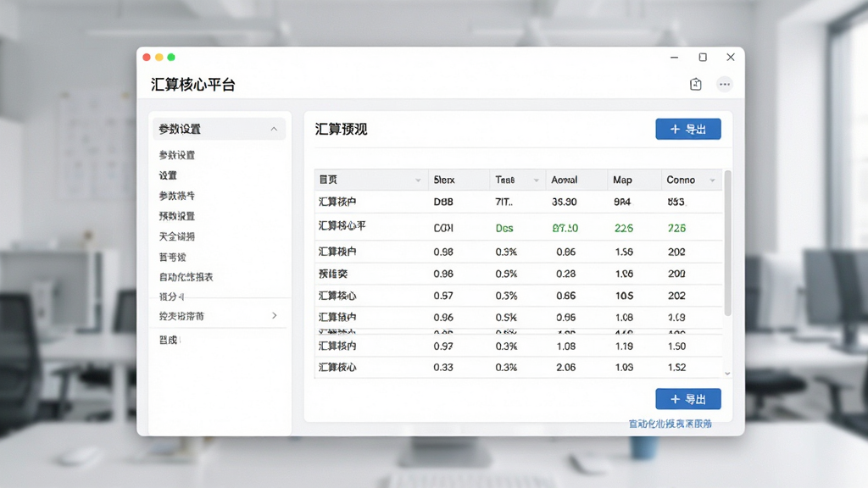Click the 0.33 cell in the last row

point(443,368)
